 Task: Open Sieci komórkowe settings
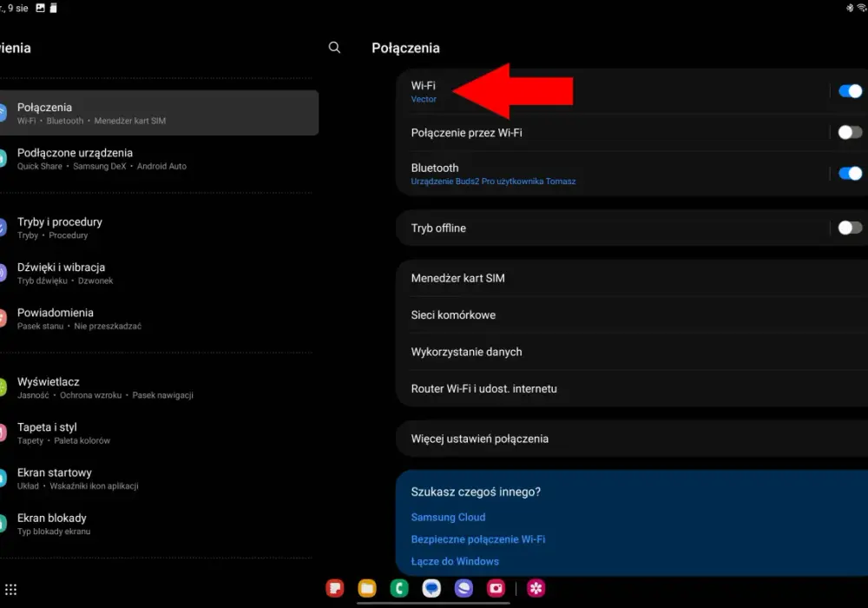click(632, 314)
